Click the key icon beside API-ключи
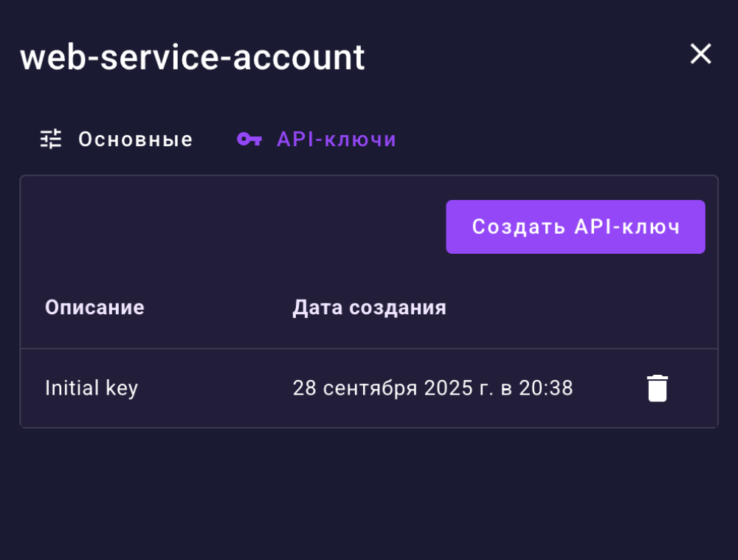Viewport: 738px width, 560px height. pyautogui.click(x=249, y=139)
